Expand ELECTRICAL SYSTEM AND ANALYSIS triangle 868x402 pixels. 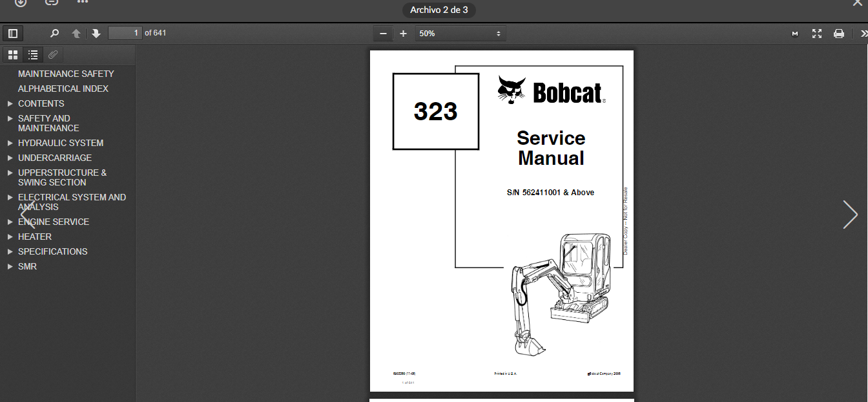pyautogui.click(x=10, y=197)
